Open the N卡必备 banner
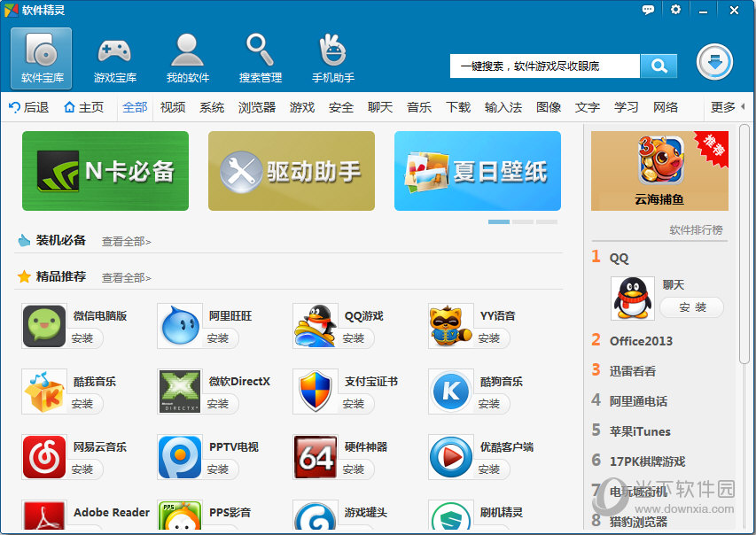 pyautogui.click(x=105, y=171)
